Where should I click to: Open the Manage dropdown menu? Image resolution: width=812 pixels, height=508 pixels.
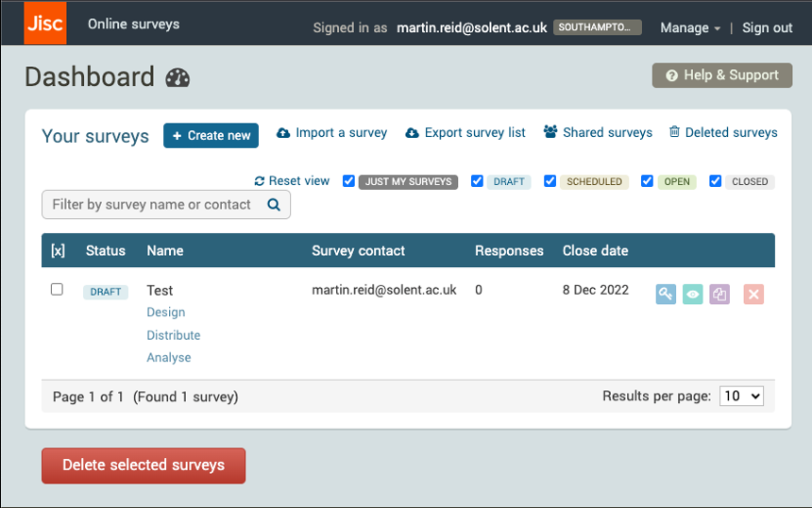point(690,28)
